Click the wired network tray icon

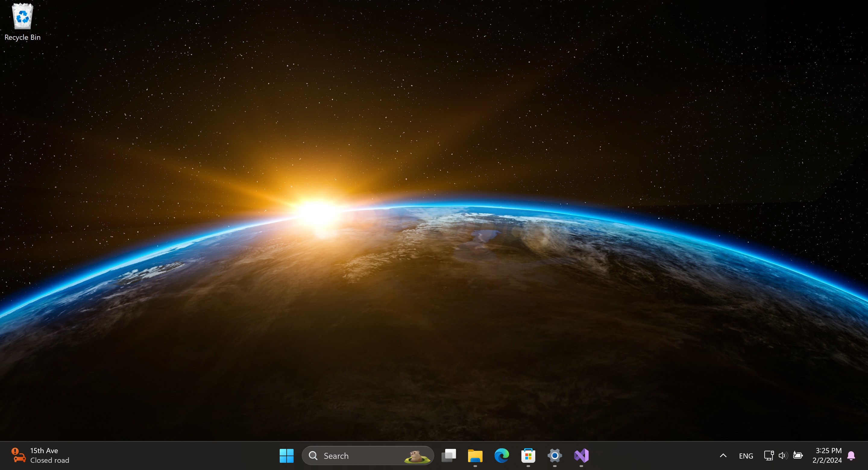769,456
